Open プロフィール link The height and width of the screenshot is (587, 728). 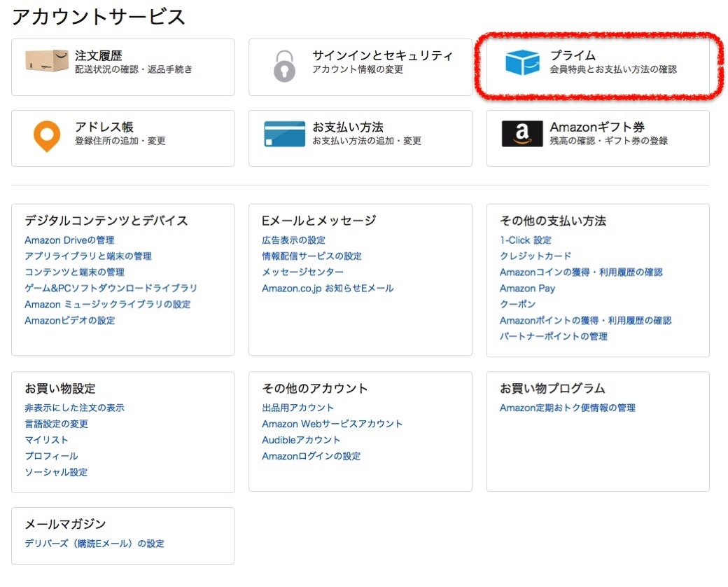tap(52, 457)
